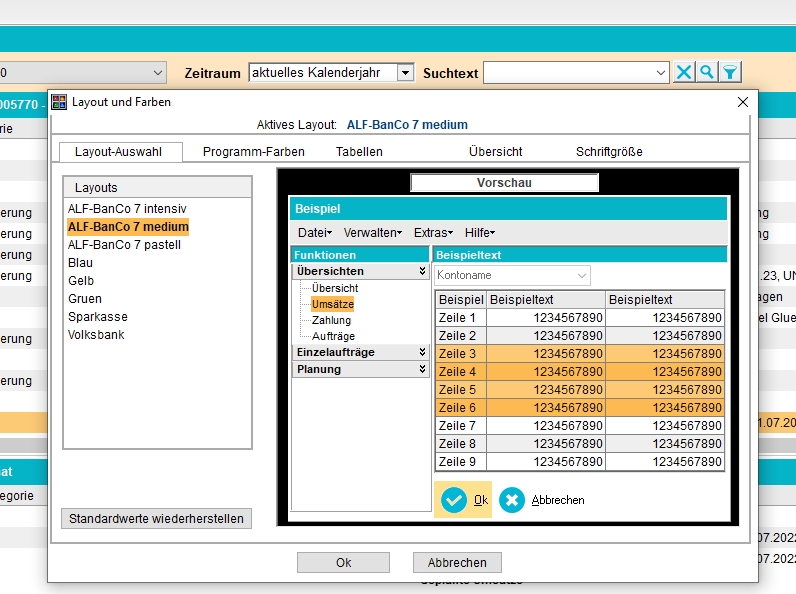Click the Übersicht tree item in preview
This screenshot has height=594, width=796.
[x=335, y=288]
